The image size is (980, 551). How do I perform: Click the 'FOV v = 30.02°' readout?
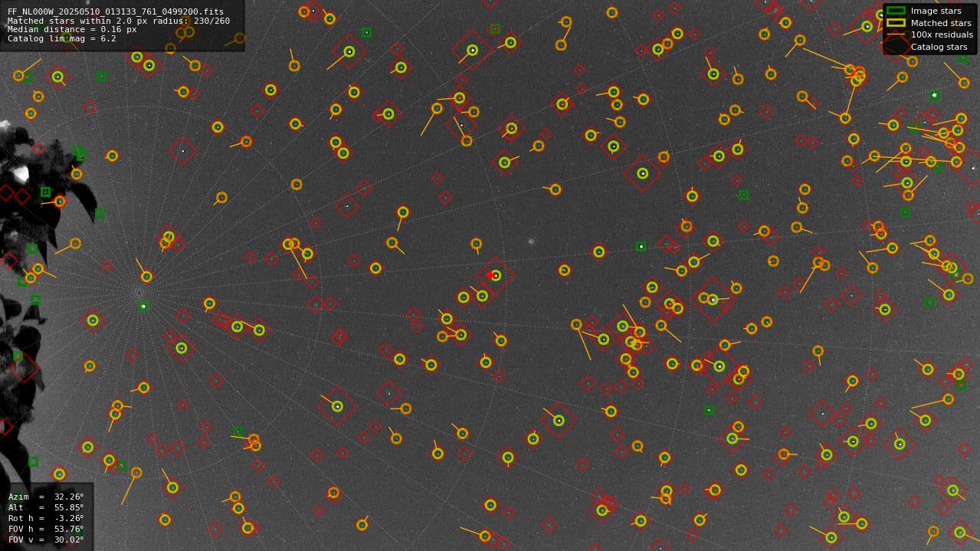[46, 540]
